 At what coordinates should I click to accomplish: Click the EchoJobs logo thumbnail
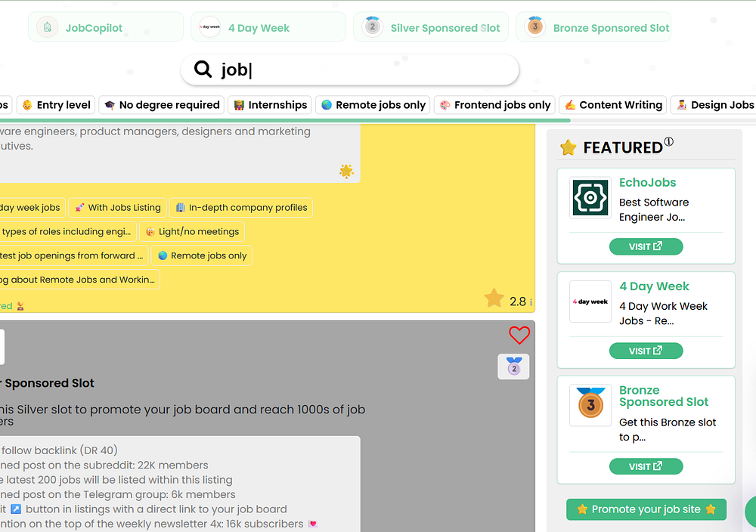(x=590, y=197)
